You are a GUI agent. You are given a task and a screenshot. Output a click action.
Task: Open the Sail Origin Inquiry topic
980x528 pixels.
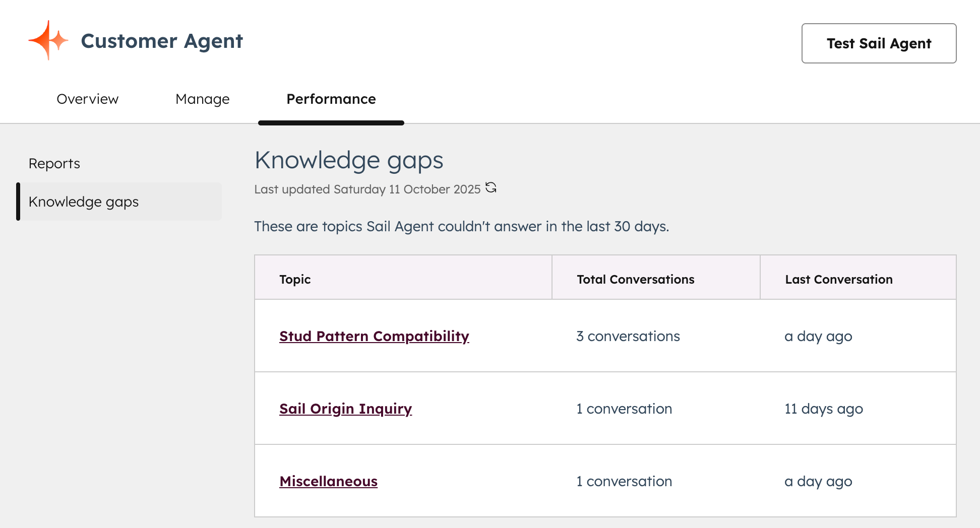(345, 409)
